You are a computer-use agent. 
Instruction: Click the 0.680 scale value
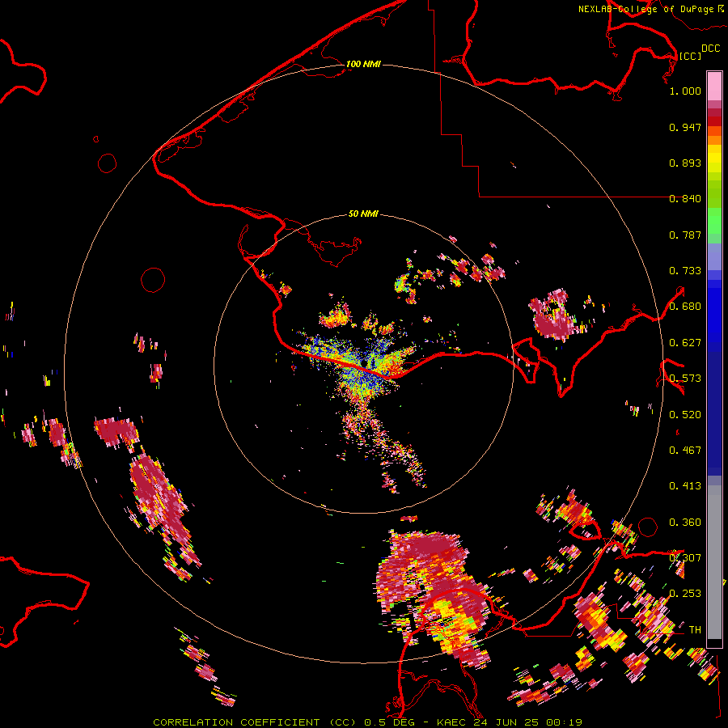click(685, 307)
